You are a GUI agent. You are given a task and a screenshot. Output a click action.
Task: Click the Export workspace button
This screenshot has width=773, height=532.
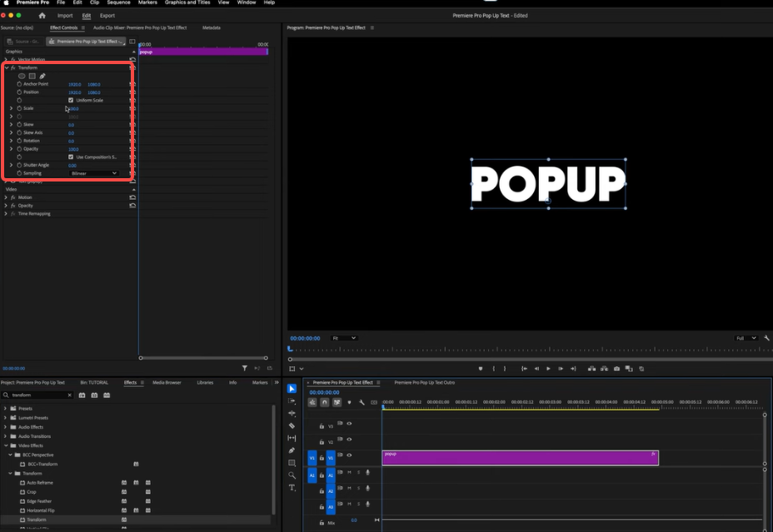[x=107, y=15]
